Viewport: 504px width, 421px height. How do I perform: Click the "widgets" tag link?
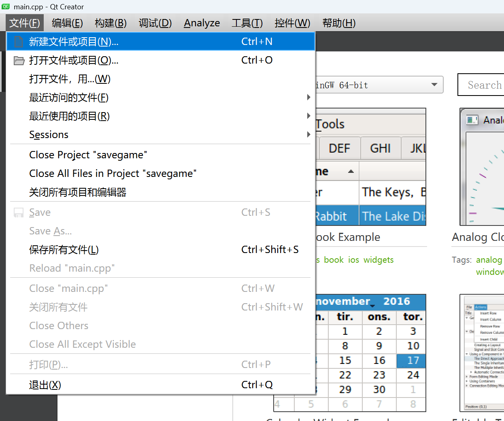pos(379,260)
